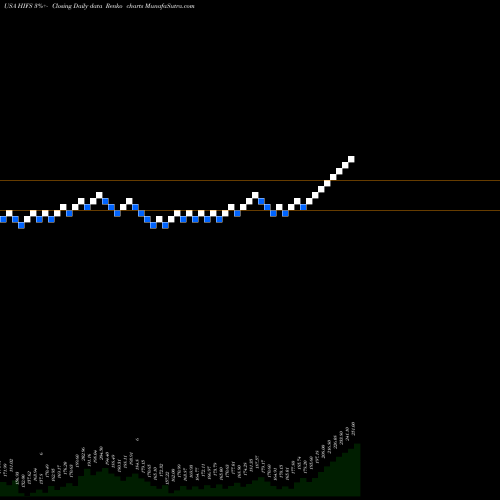Click the 'Renko charts' header text
This screenshot has width=500, height=500.
tap(124, 6)
